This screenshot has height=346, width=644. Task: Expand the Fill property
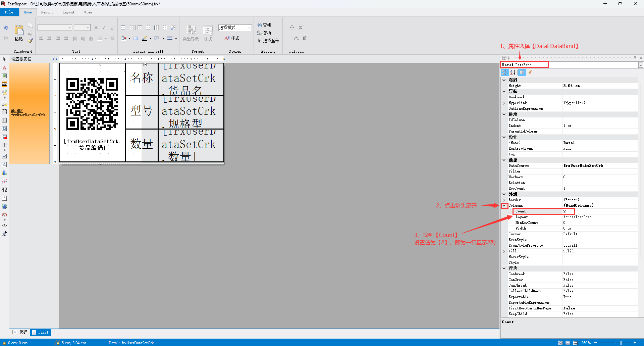pos(504,251)
